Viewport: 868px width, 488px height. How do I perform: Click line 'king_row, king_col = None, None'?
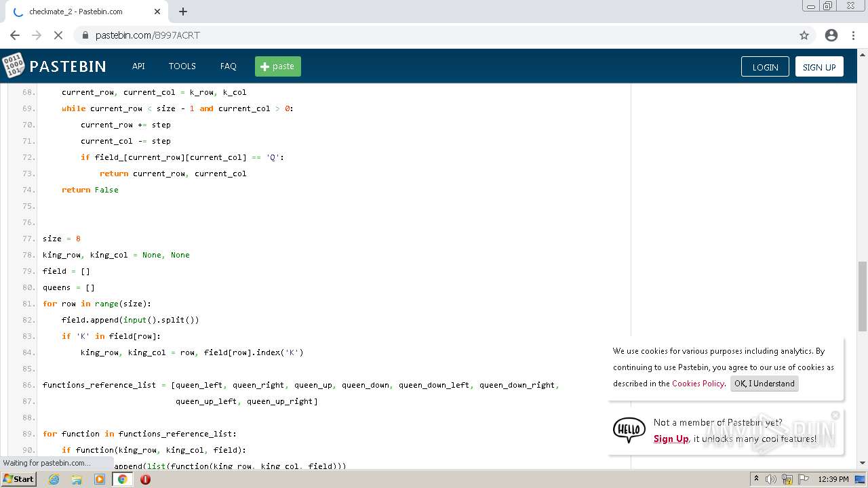click(x=116, y=255)
